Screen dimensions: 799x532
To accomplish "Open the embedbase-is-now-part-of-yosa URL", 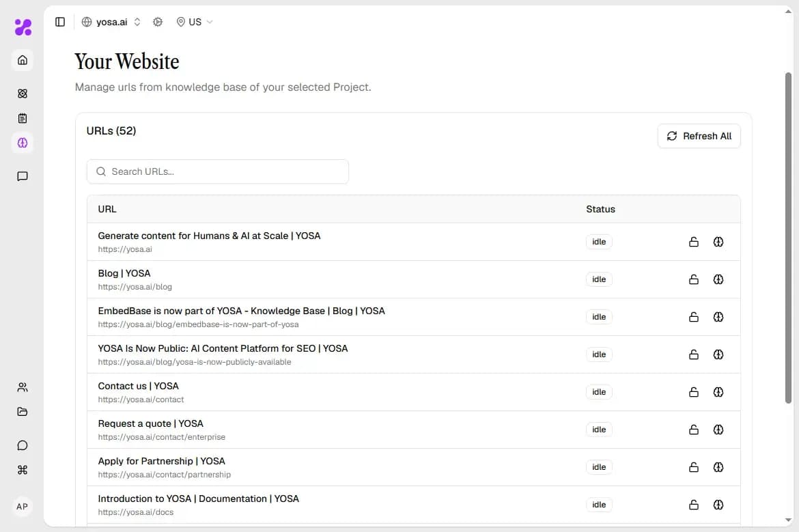I will coord(198,324).
